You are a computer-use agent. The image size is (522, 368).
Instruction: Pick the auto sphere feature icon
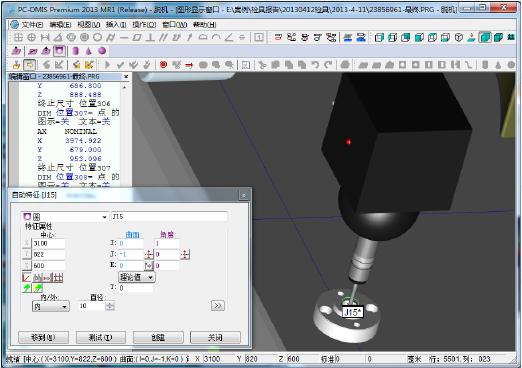click(x=102, y=51)
